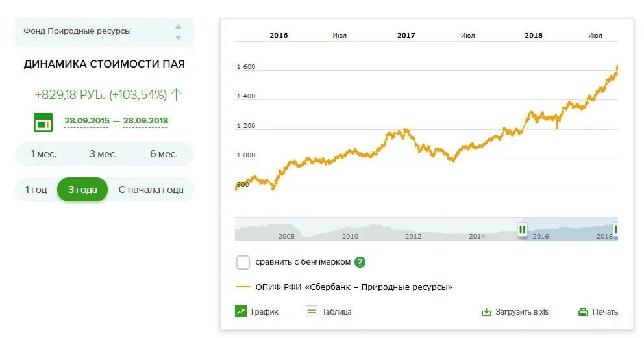
Task: Click the start date 28.09.2015
Action: click(86, 120)
